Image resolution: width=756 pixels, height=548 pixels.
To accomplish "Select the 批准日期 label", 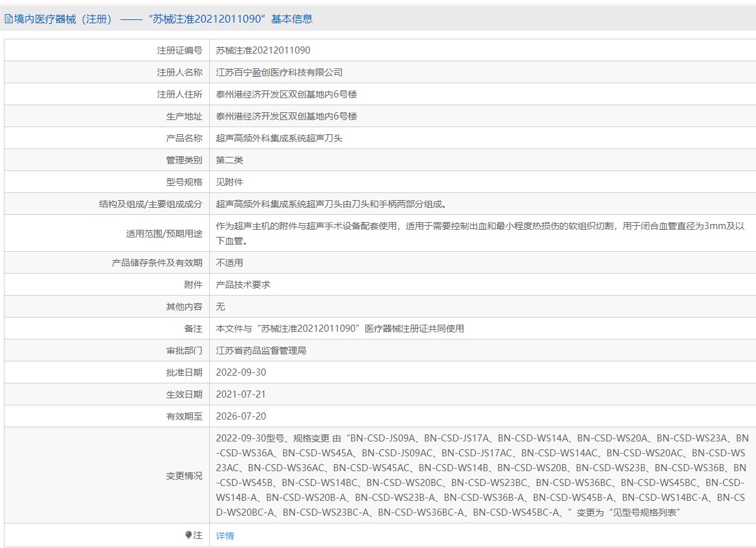I will [x=184, y=372].
